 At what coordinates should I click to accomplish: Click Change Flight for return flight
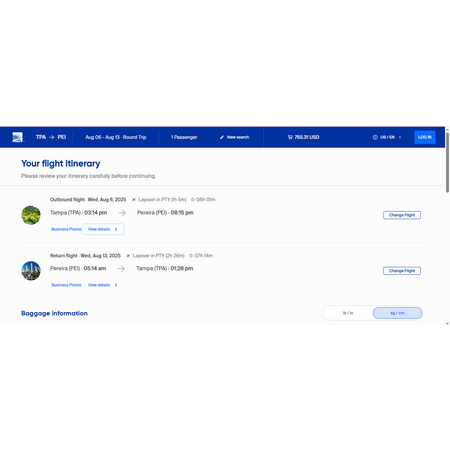tap(402, 271)
